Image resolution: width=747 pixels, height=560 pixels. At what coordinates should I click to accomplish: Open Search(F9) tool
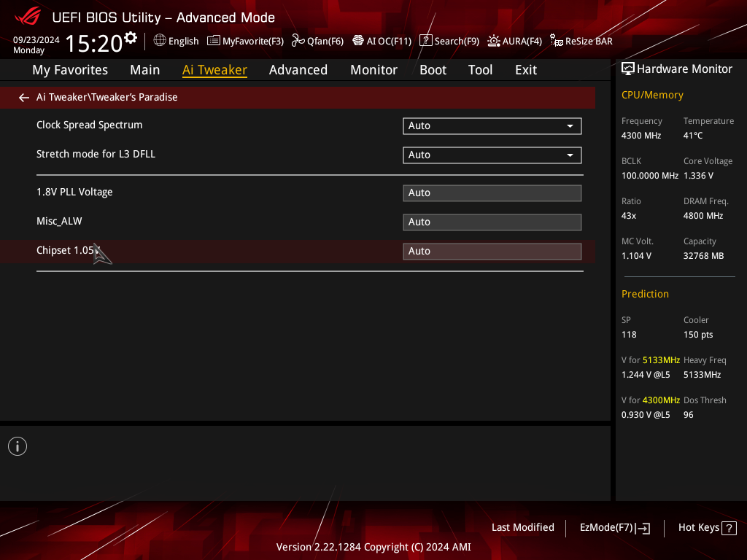coord(449,41)
